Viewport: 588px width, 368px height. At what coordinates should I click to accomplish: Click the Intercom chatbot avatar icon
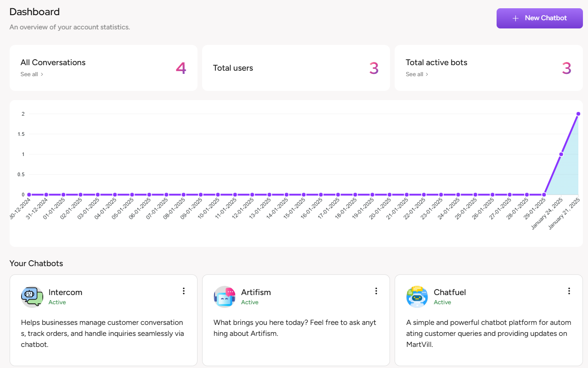point(32,297)
